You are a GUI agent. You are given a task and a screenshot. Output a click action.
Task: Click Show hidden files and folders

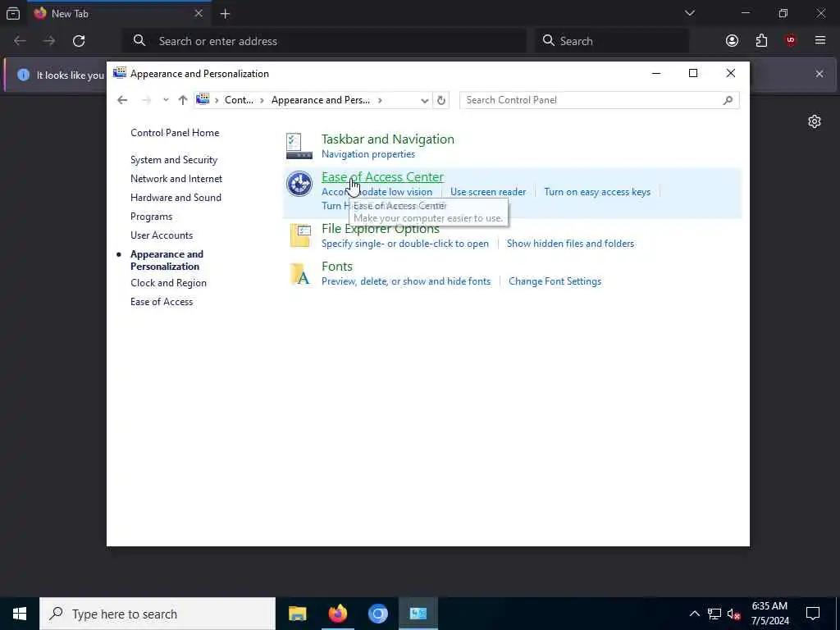pos(570,244)
